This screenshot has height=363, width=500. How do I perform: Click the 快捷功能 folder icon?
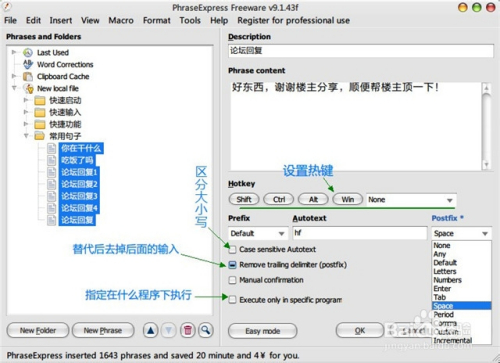click(40, 124)
